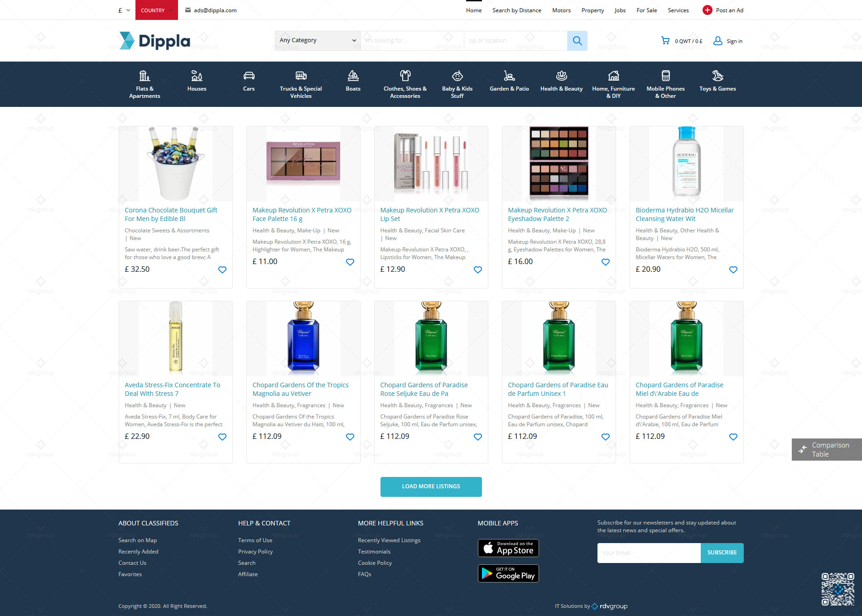Click the Subscribe button
The width and height of the screenshot is (862, 616).
722,553
